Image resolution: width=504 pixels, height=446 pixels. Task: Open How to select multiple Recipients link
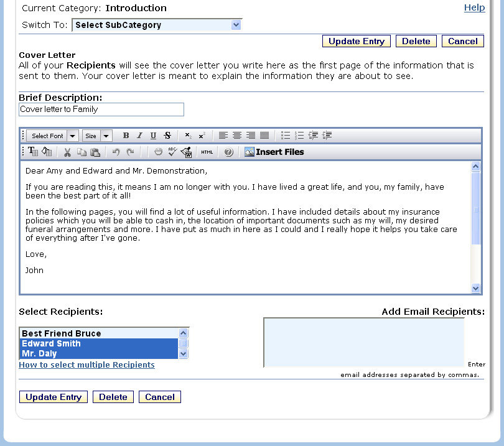click(86, 365)
